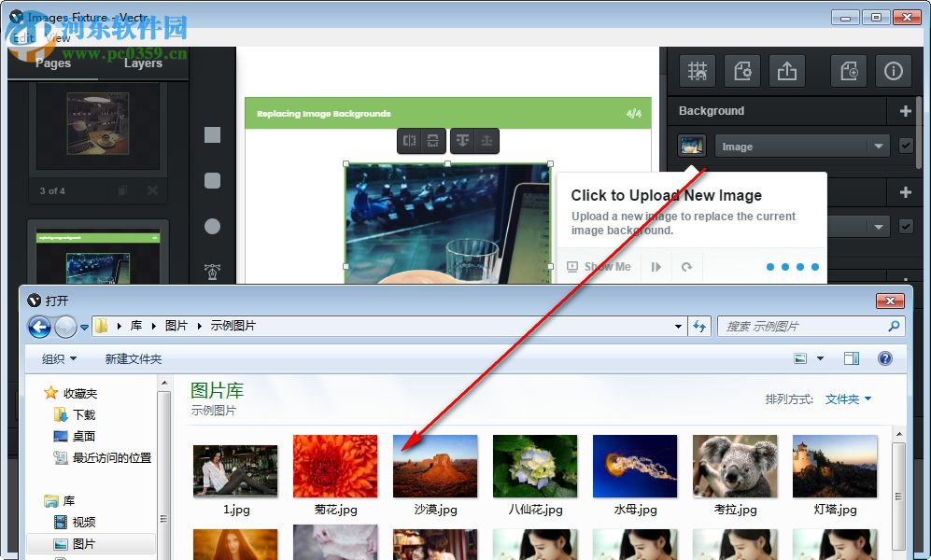Select 视频 library in navigation pane
Screen dimensions: 931x560
click(75, 522)
